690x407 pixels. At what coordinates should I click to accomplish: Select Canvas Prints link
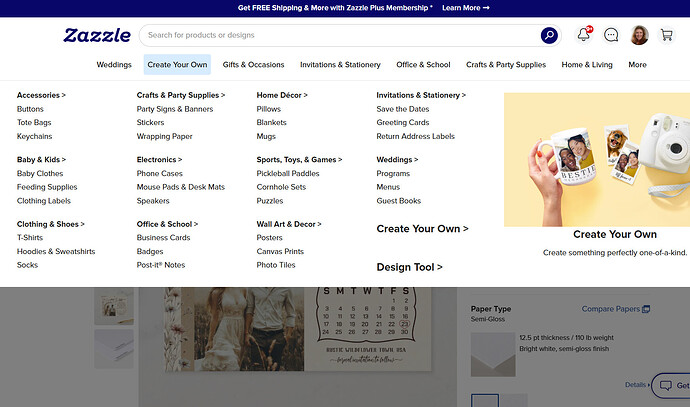(280, 251)
